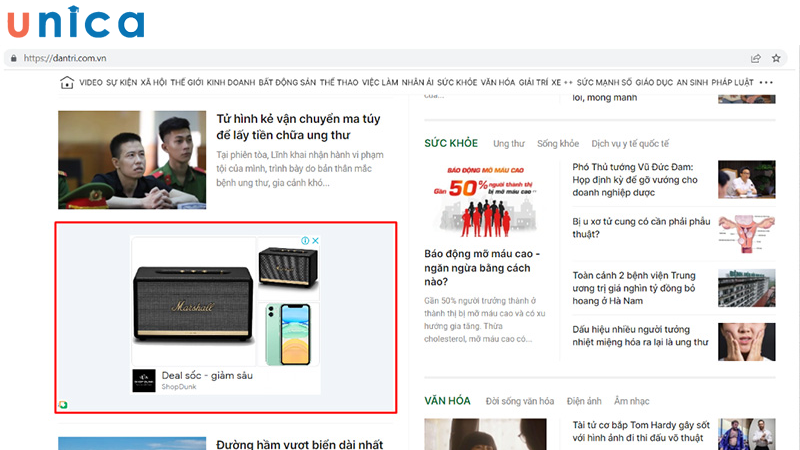Click the Tom Hardy thumbnail
800x450 pixels.
pos(746,434)
